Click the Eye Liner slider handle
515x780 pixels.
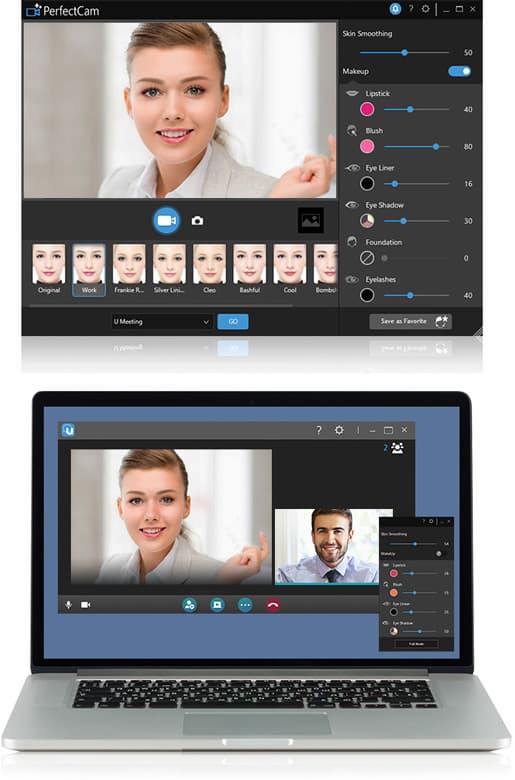tap(395, 184)
